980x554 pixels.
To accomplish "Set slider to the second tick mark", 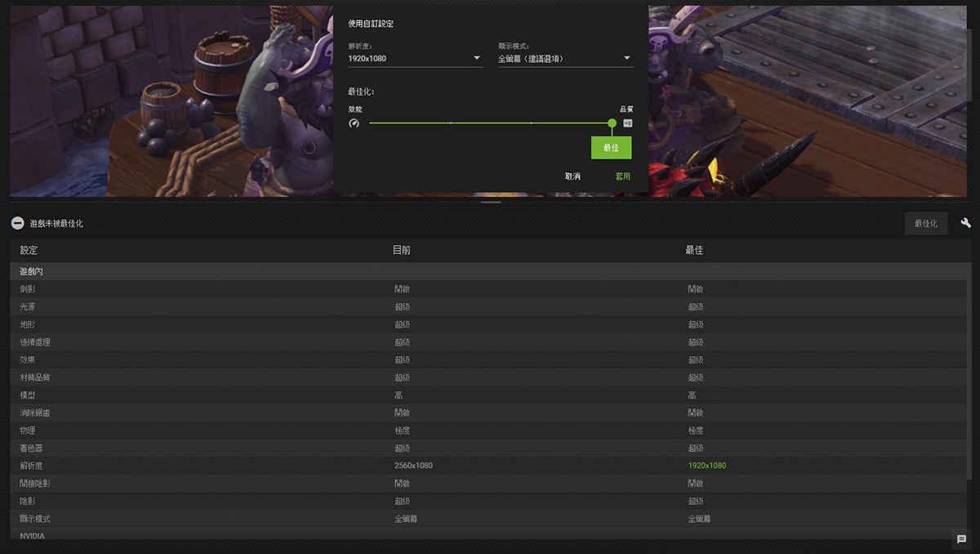I will pyautogui.click(x=450, y=123).
